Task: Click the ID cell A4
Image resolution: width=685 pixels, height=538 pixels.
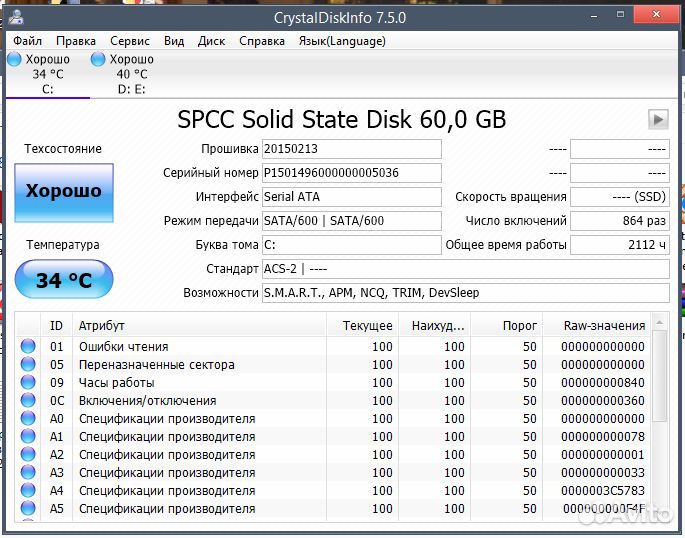Action: click(x=56, y=491)
